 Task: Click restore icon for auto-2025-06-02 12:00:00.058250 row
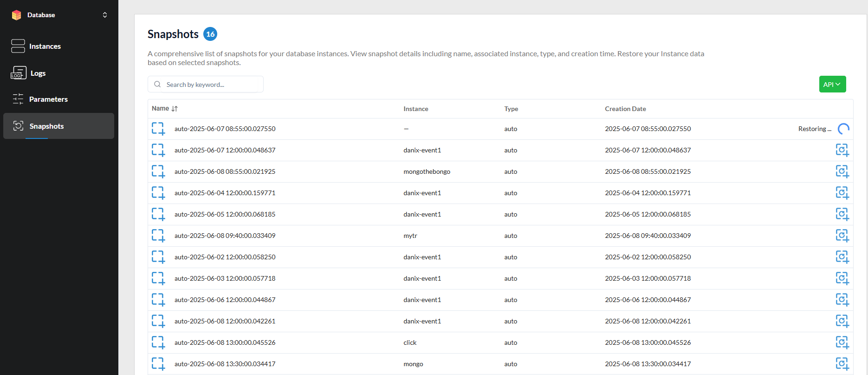pos(842,257)
